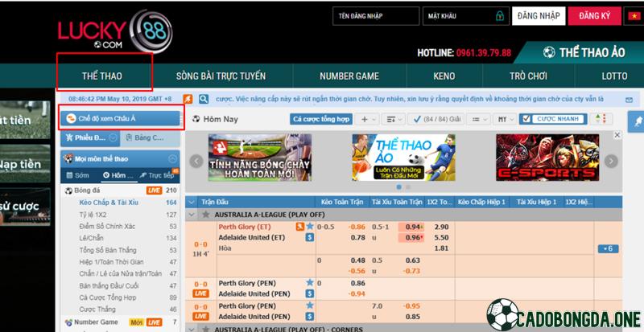
Task: Click the pin icon on right edge
Action: 638,122
